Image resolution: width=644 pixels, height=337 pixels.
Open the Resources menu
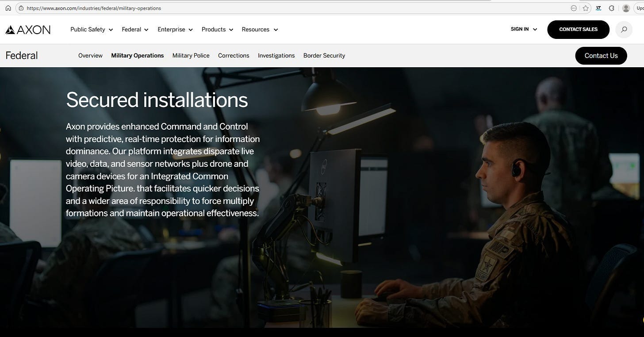260,30
